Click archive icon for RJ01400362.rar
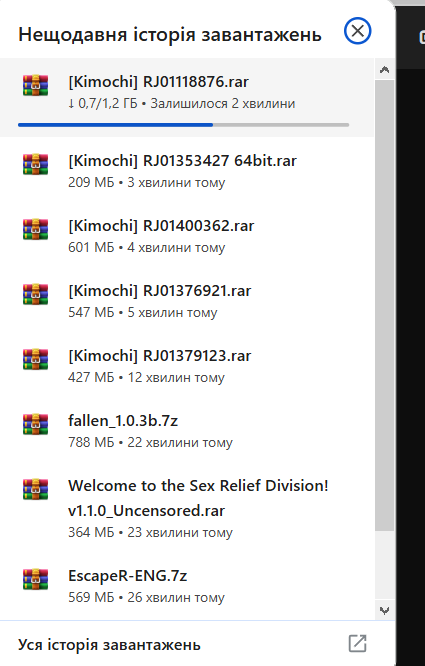The height and width of the screenshot is (666, 425). (35, 229)
